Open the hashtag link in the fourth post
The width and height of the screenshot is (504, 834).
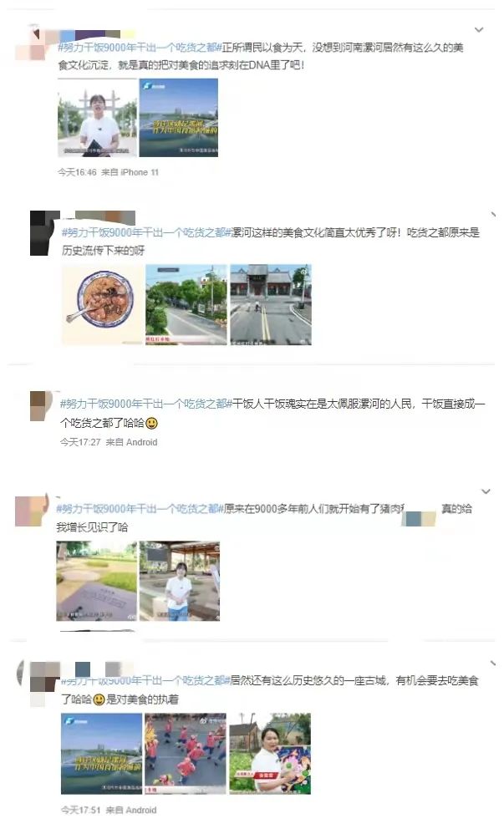140,509
